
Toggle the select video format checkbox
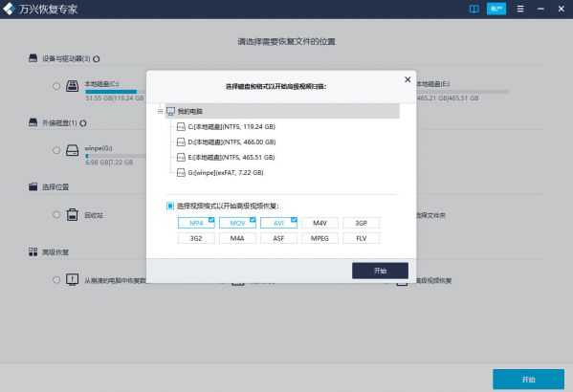coord(170,207)
